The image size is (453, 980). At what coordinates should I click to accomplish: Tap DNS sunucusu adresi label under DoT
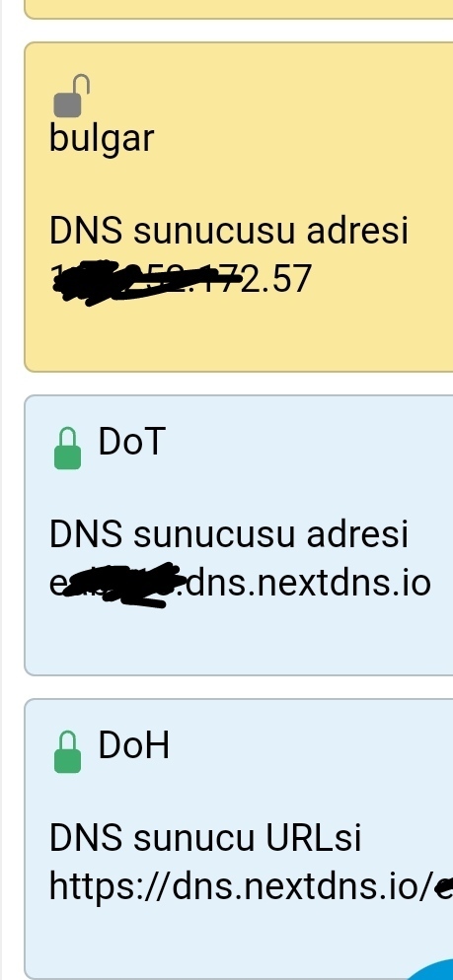pyautogui.click(x=228, y=534)
